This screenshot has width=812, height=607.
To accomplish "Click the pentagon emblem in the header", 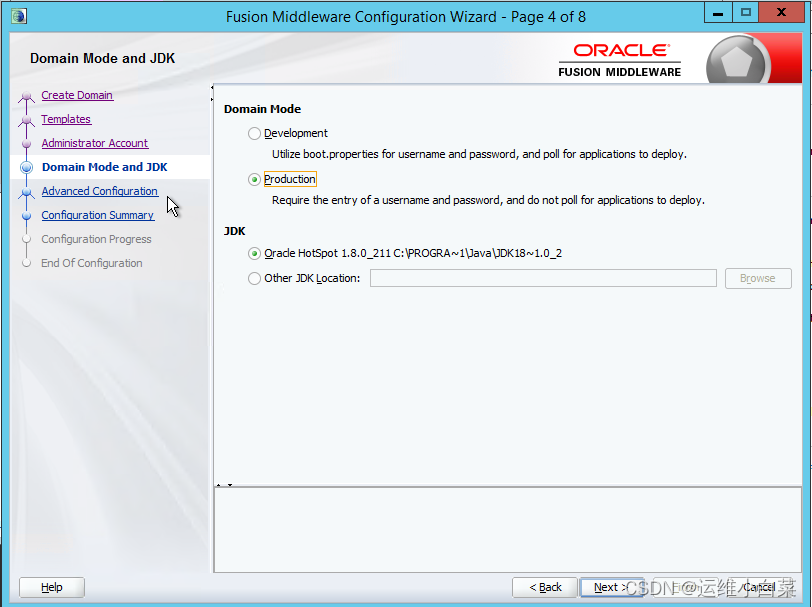I will 736,63.
